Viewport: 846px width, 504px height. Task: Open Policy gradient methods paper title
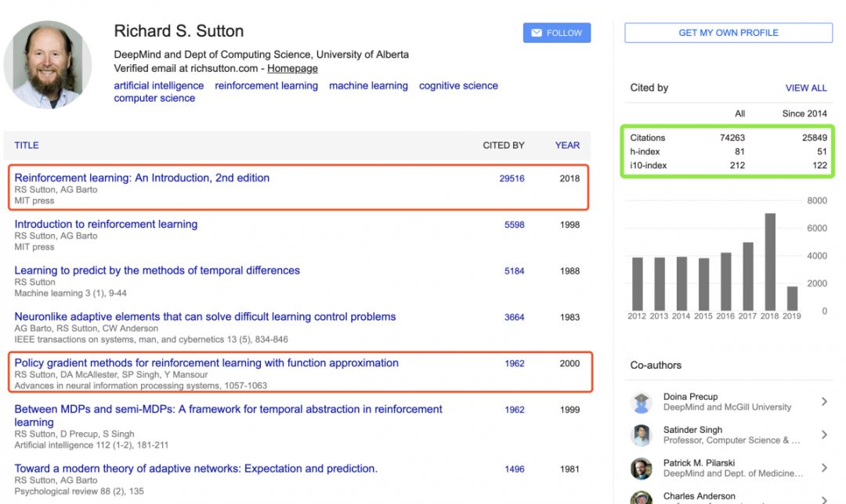coord(206,363)
